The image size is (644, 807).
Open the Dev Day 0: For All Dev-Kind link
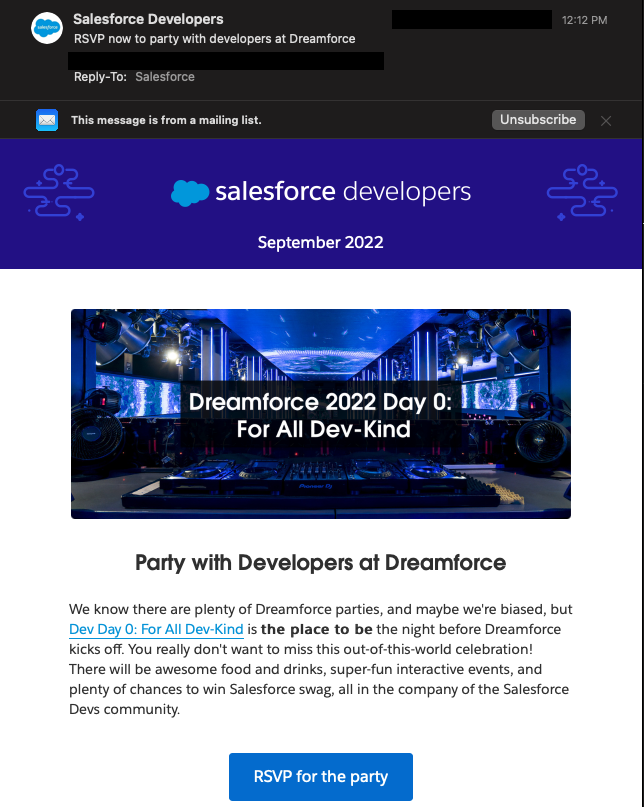point(156,629)
